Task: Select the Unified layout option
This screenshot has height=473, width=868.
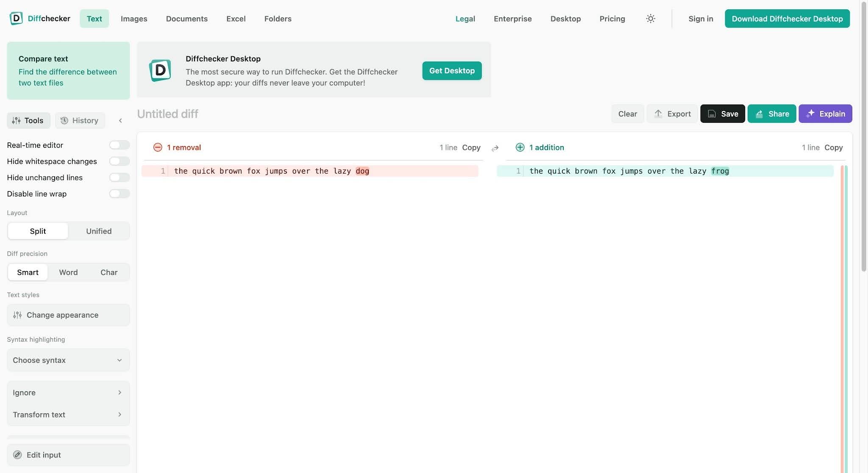Action: point(99,231)
